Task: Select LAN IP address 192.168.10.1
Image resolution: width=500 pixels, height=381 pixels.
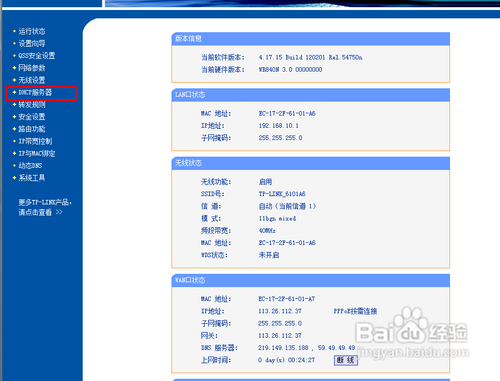Action: pos(279,126)
